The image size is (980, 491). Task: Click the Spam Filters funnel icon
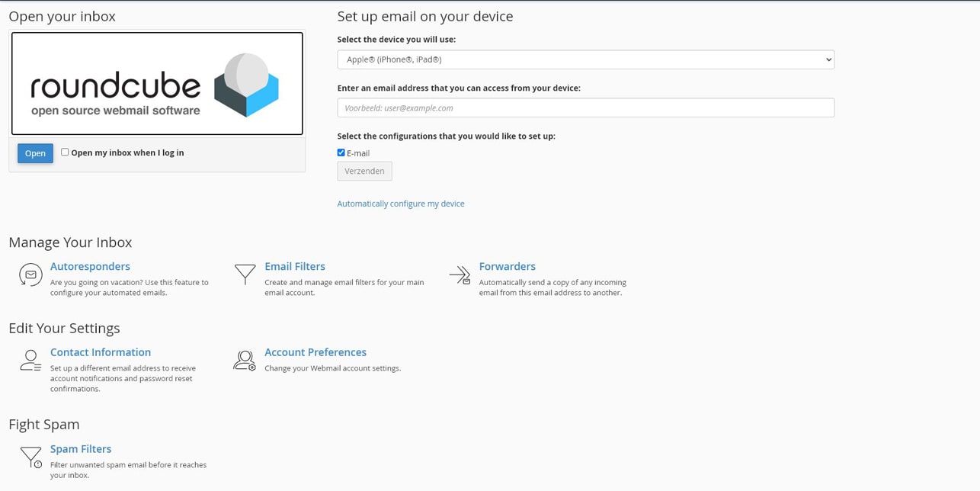(31, 457)
